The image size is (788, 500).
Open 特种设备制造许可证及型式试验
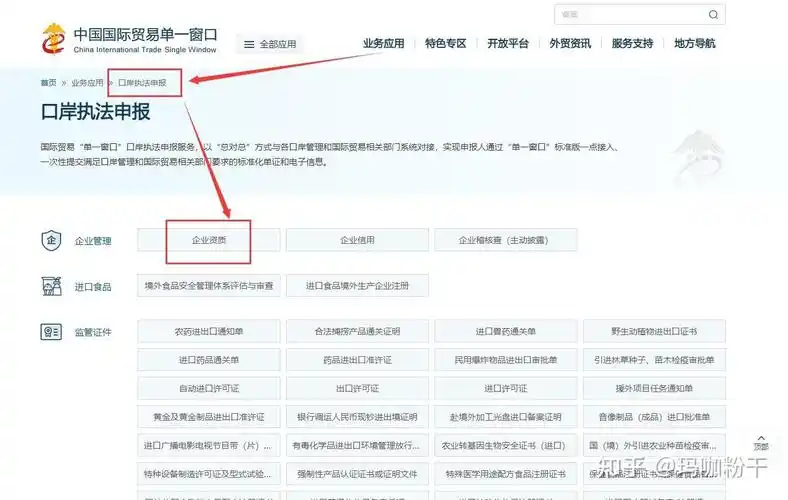(209, 474)
